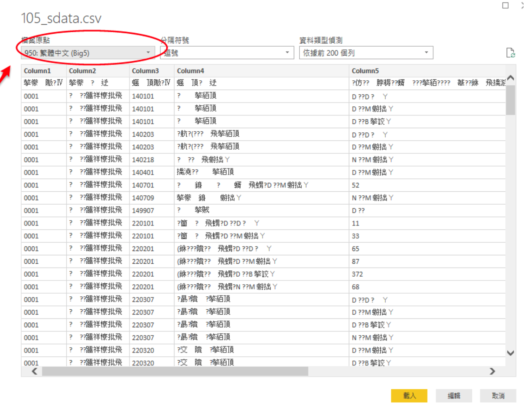Click the 資料類型偵測 label
The height and width of the screenshot is (415, 532).
pos(321,40)
